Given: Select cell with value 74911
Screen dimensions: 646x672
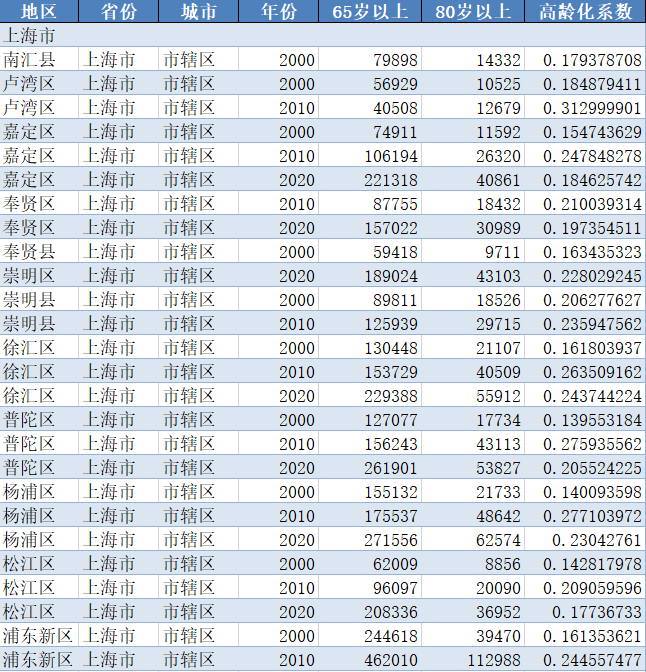Looking at the screenshot, I should point(370,131).
